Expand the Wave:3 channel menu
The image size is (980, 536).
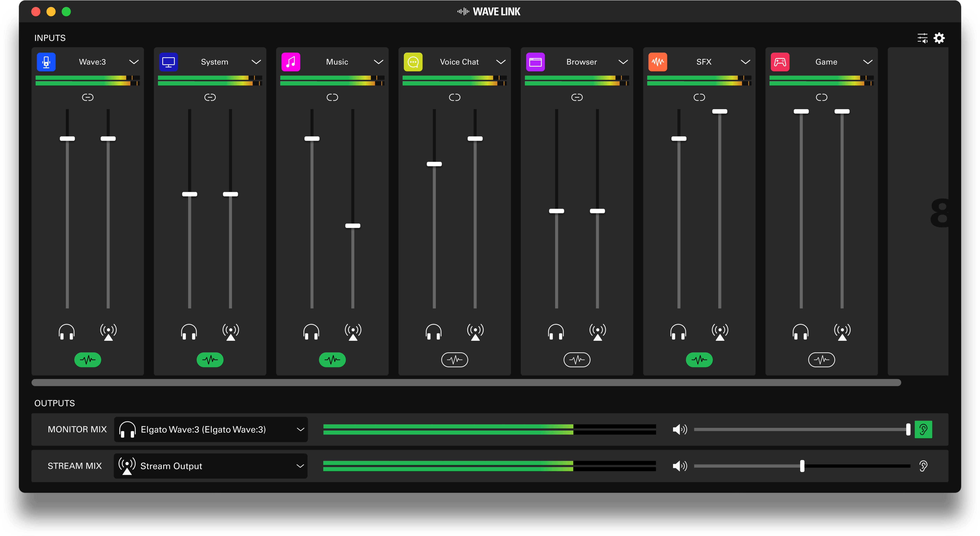tap(134, 62)
